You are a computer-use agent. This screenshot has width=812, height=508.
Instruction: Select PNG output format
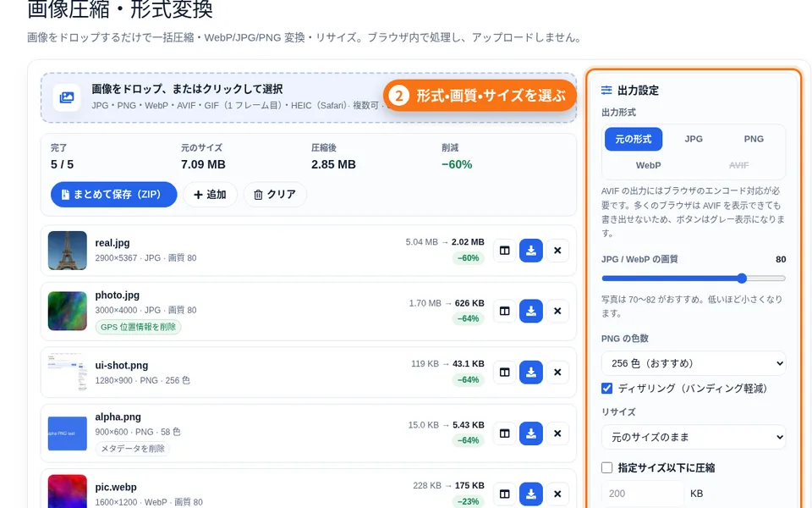point(754,139)
